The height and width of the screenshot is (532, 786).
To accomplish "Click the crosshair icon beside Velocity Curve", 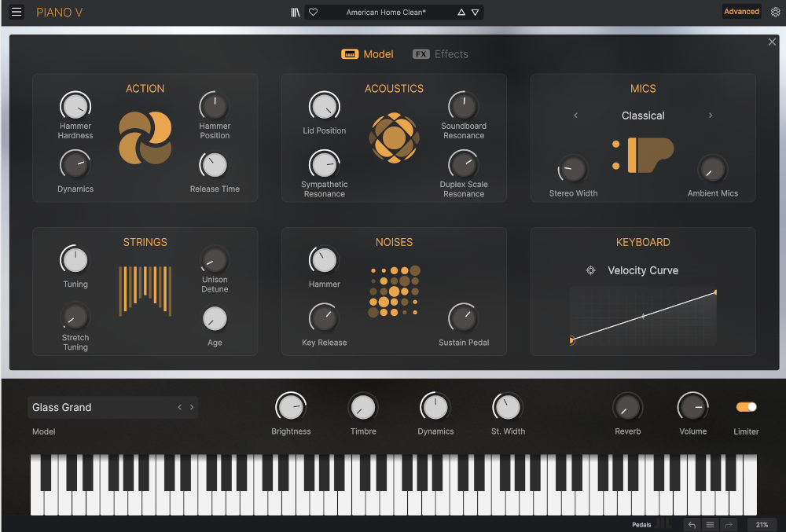I will pos(590,270).
